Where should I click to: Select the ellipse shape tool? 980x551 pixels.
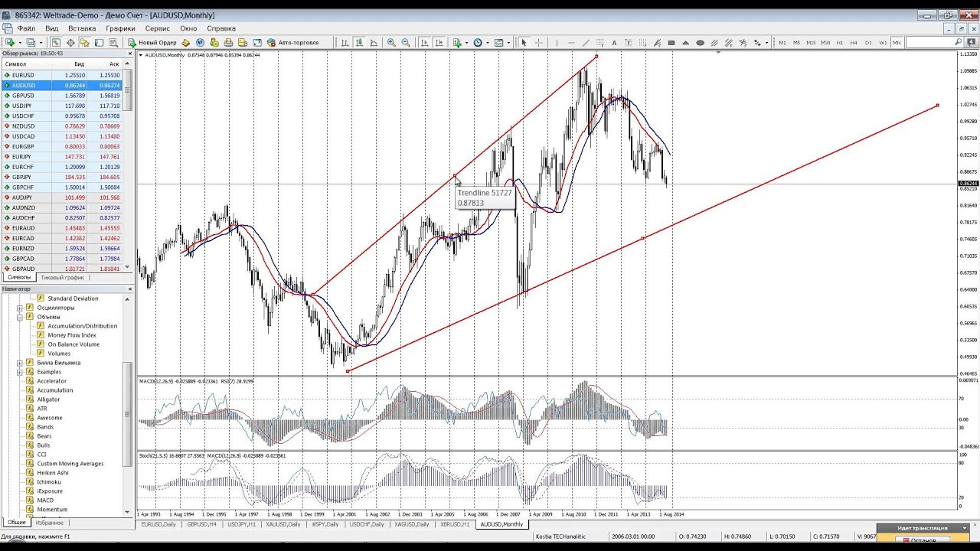coord(700,43)
